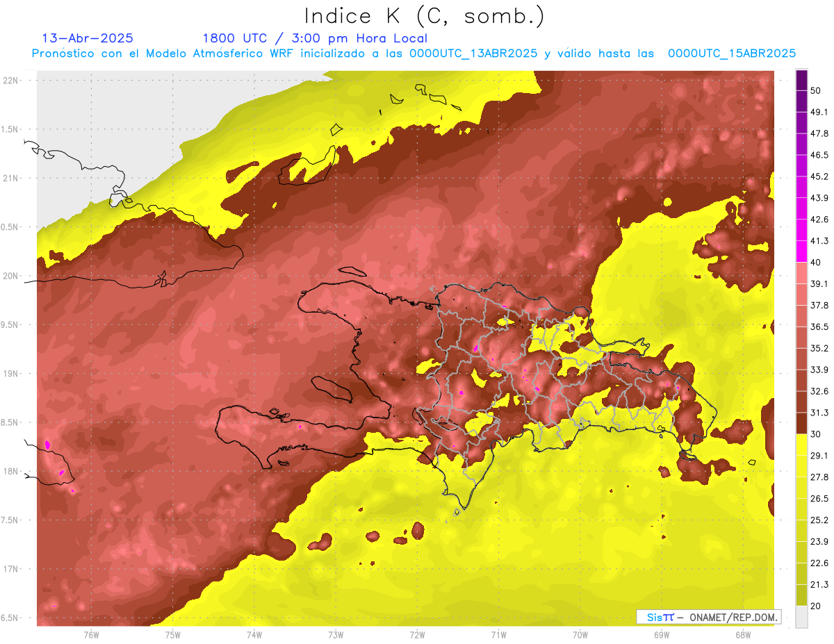
Task: Click the '22.6' colorbar label
Action: pyautogui.click(x=819, y=563)
